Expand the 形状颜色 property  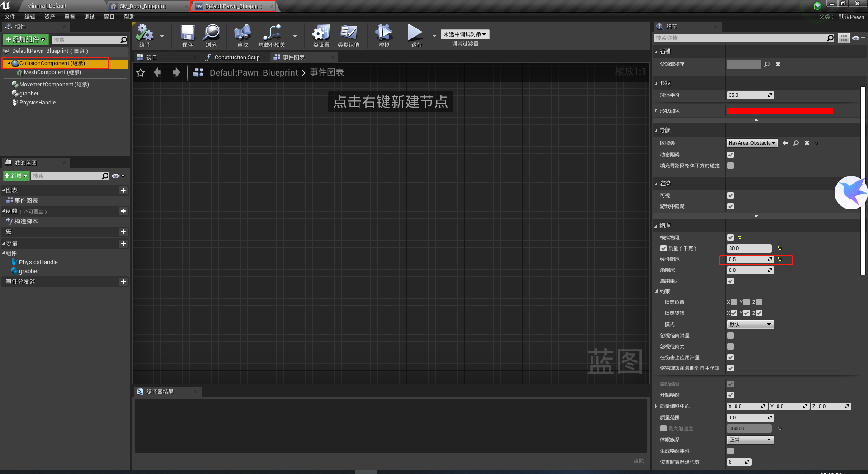[x=656, y=111]
